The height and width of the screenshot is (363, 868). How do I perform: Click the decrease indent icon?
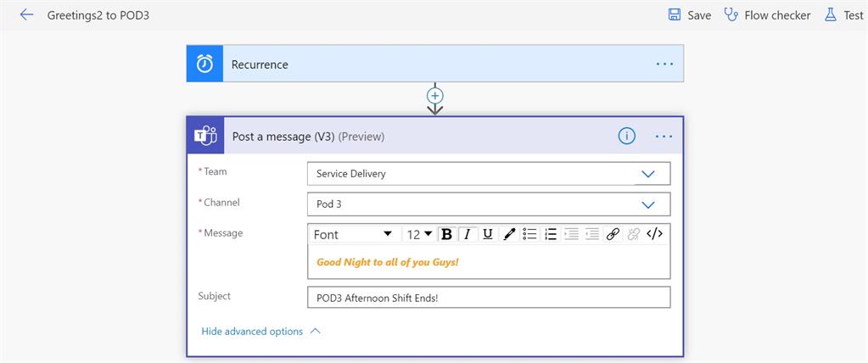[x=591, y=234]
